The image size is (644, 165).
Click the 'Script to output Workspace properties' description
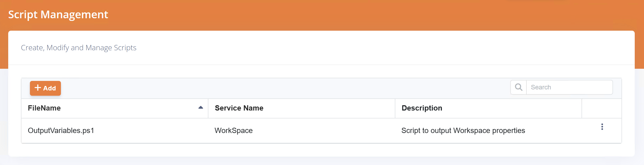(x=463, y=131)
